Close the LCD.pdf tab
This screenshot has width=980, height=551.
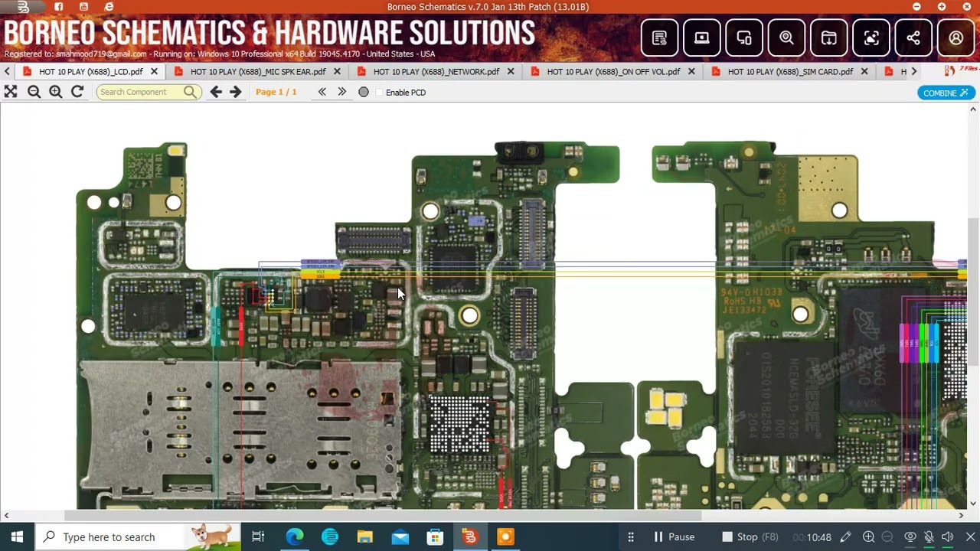154,71
